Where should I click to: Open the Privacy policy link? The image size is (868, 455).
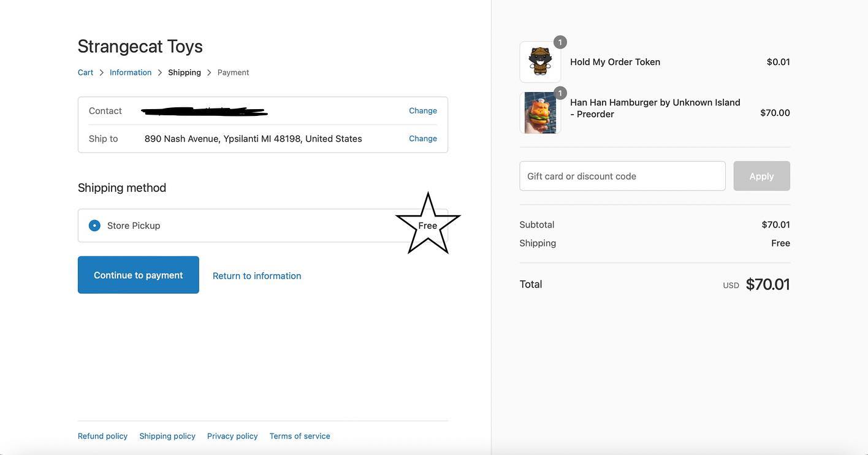click(232, 436)
